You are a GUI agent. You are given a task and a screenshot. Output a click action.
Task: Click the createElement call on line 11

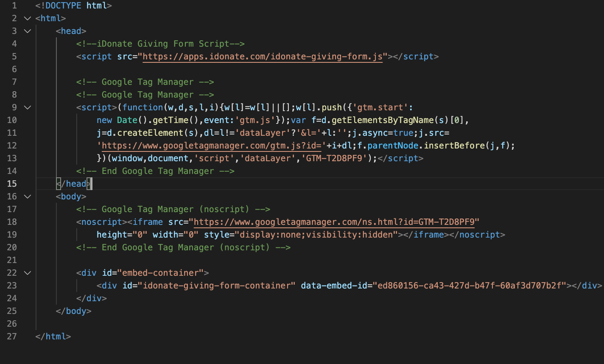tap(150, 133)
